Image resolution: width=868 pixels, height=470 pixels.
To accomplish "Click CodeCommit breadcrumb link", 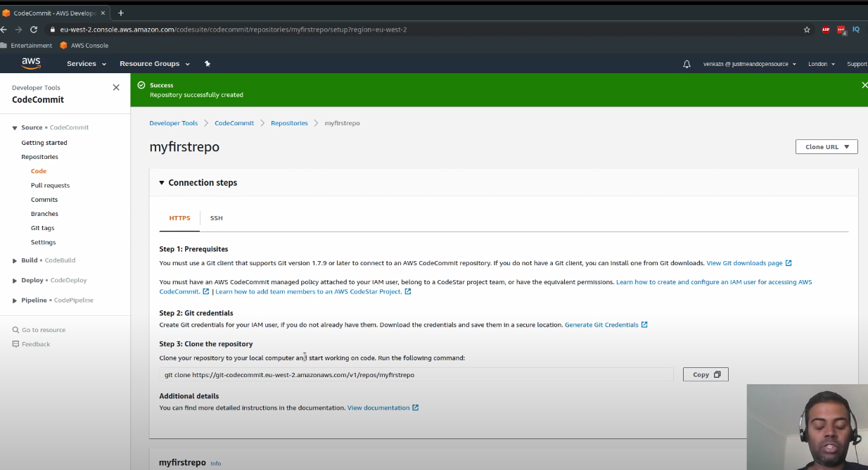I will [234, 123].
